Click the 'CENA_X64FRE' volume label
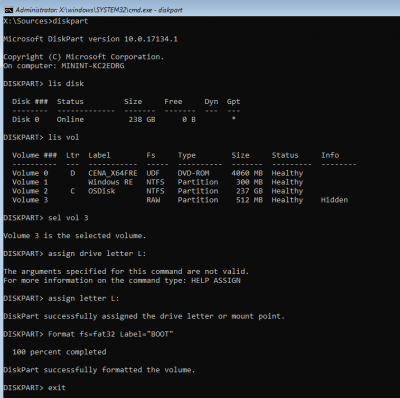Image resolution: width=400 pixels, height=398 pixels. (113, 173)
